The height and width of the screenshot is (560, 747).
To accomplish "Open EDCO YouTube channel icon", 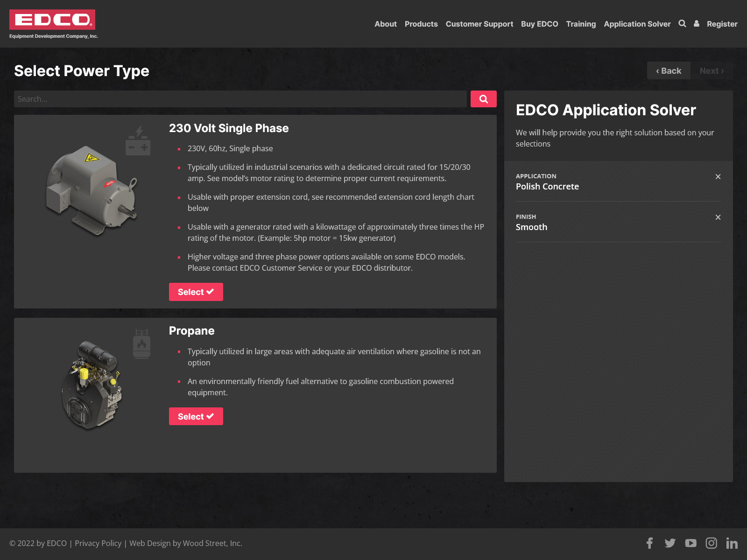I will point(691,543).
